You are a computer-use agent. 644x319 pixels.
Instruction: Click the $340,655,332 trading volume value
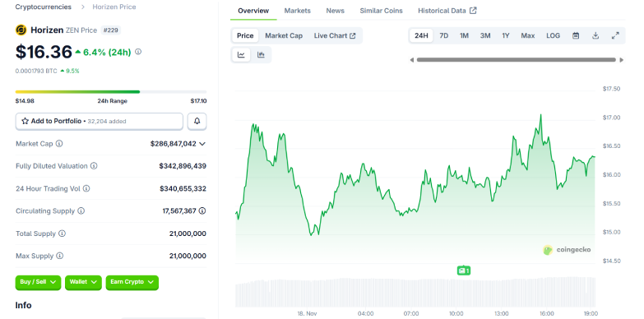[183, 188]
